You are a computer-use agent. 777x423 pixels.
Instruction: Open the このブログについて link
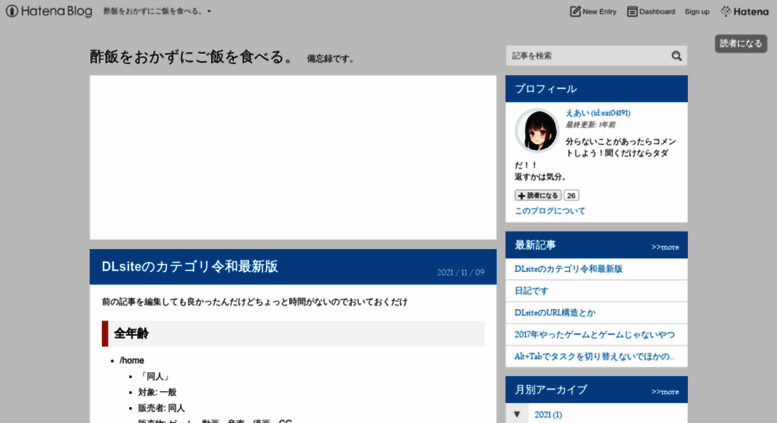click(550, 211)
